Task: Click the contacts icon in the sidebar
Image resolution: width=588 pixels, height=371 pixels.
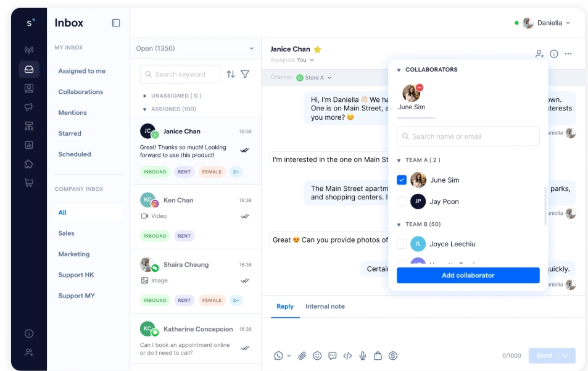Action: click(x=29, y=88)
